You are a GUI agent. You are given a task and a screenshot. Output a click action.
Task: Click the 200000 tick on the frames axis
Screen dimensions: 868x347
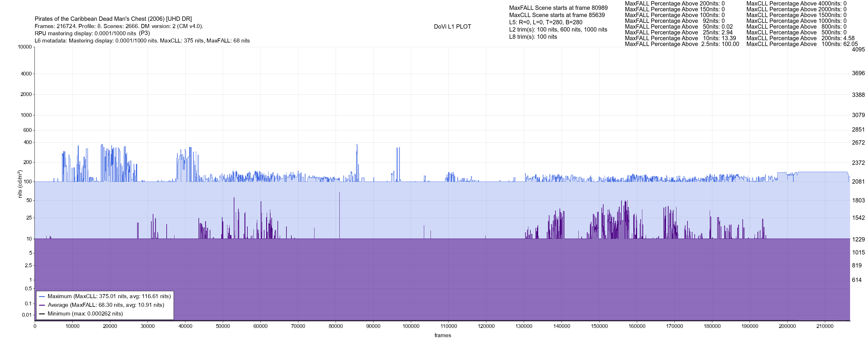[787, 326]
